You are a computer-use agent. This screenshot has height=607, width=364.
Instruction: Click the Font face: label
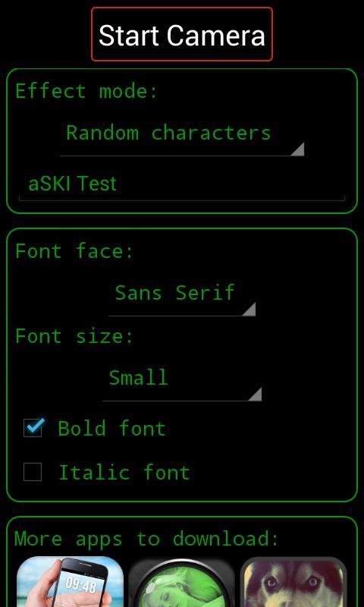[x=74, y=251]
